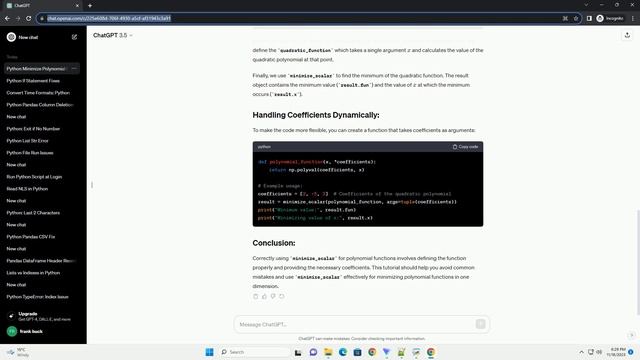Open chat Run Python Script at Login
Screen dimensions: 640x360
pyautogui.click(x=34, y=177)
